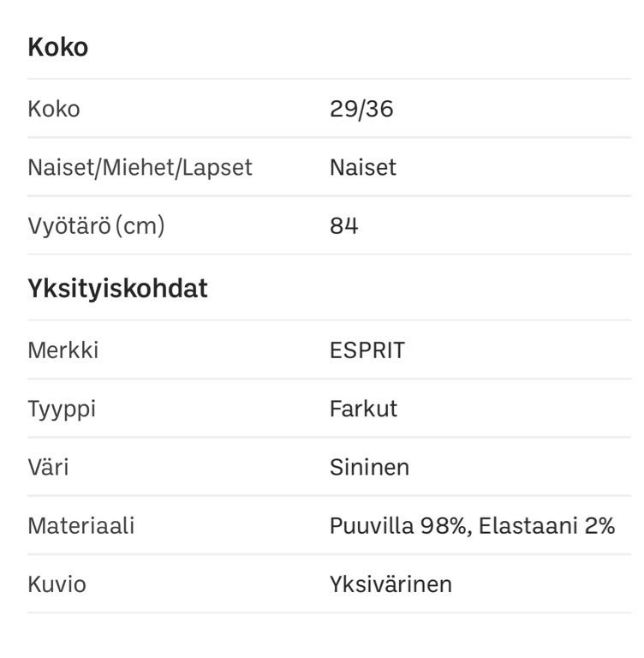Screen dimensions: 644x658
Task: Click the Koko row label
Action: coord(54,109)
